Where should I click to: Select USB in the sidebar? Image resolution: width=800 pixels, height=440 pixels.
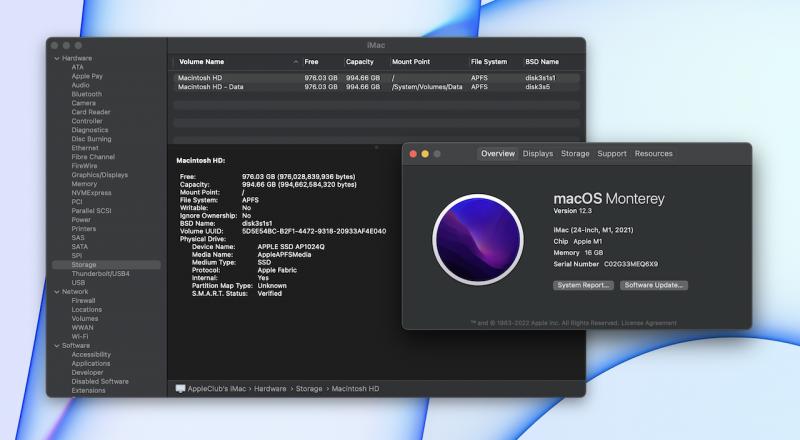pos(79,283)
